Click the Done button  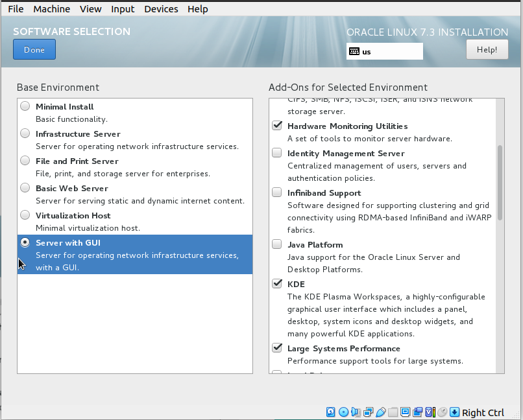pos(34,49)
